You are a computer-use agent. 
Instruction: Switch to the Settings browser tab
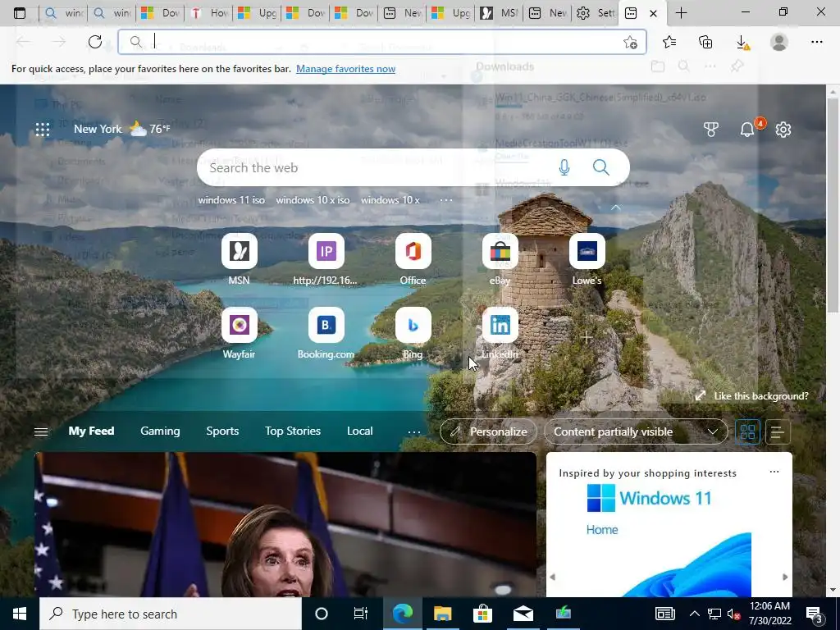point(596,13)
